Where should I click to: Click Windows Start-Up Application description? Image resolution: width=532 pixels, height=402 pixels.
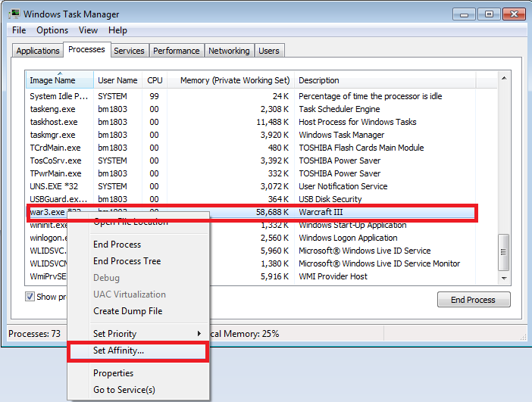(352, 225)
